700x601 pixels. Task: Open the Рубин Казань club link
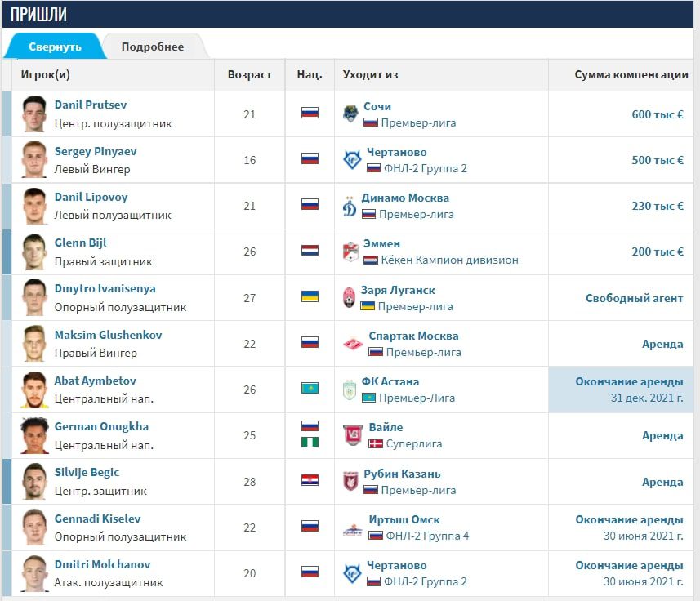point(402,474)
